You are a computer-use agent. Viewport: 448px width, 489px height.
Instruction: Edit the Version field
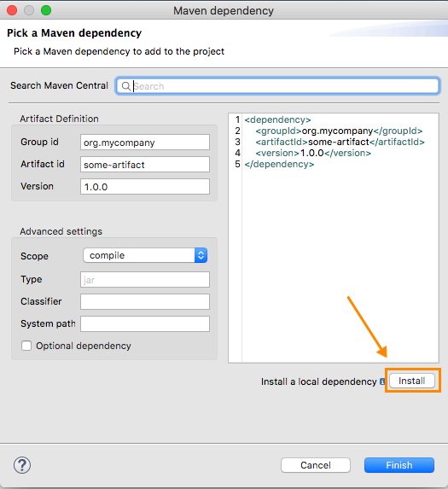[145, 187]
